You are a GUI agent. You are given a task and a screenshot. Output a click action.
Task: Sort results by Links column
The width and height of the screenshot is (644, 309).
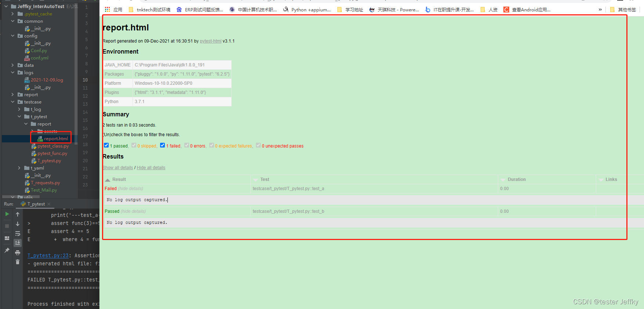coord(611,179)
